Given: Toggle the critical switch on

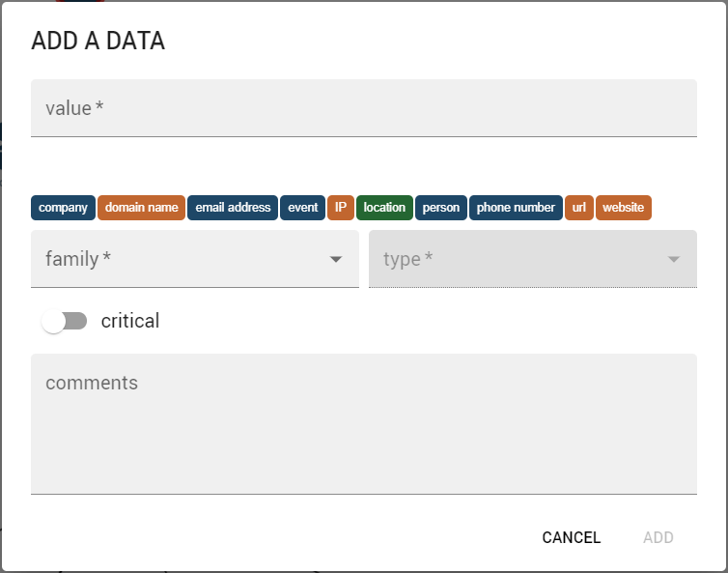Looking at the screenshot, I should (x=64, y=321).
